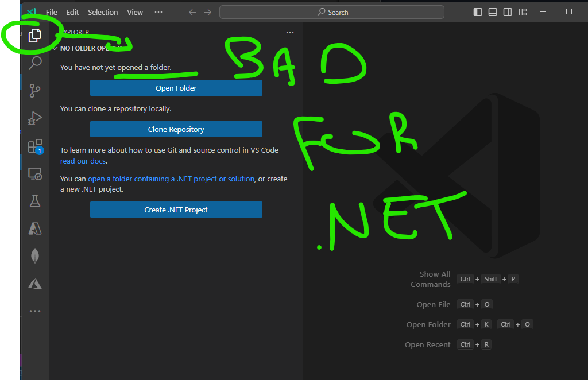Open Explorer panel more actions ellipsis
Image resolution: width=588 pixels, height=380 pixels.
click(290, 32)
